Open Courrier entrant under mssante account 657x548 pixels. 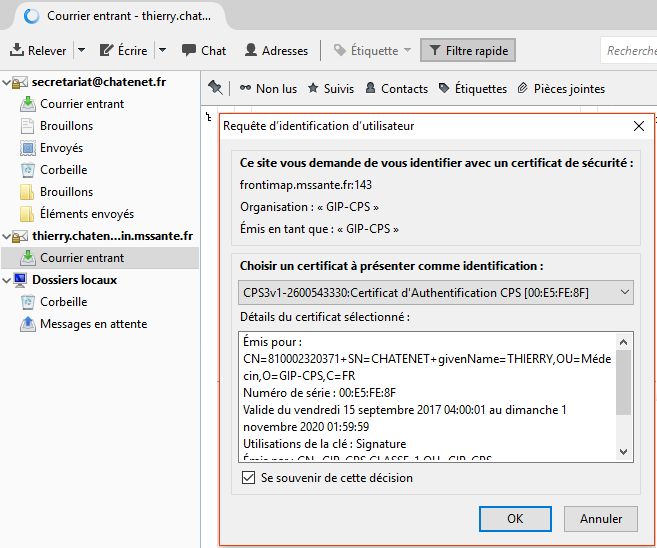click(82, 258)
